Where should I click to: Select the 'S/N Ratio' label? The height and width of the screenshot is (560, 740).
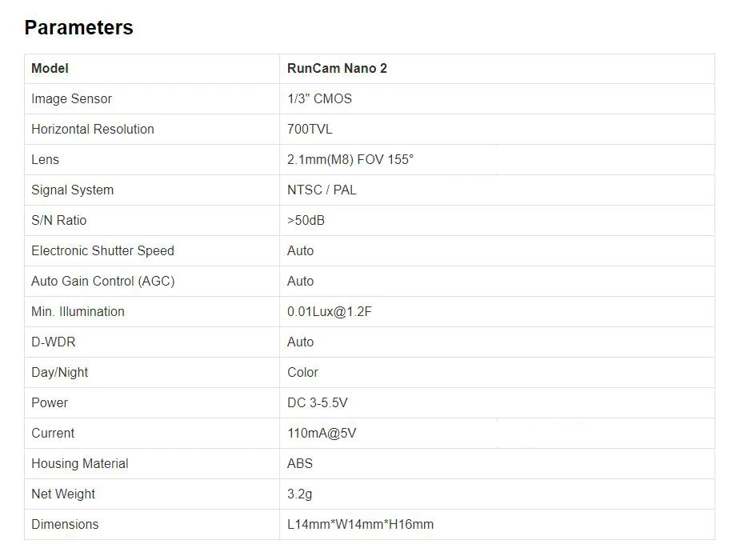click(x=59, y=220)
